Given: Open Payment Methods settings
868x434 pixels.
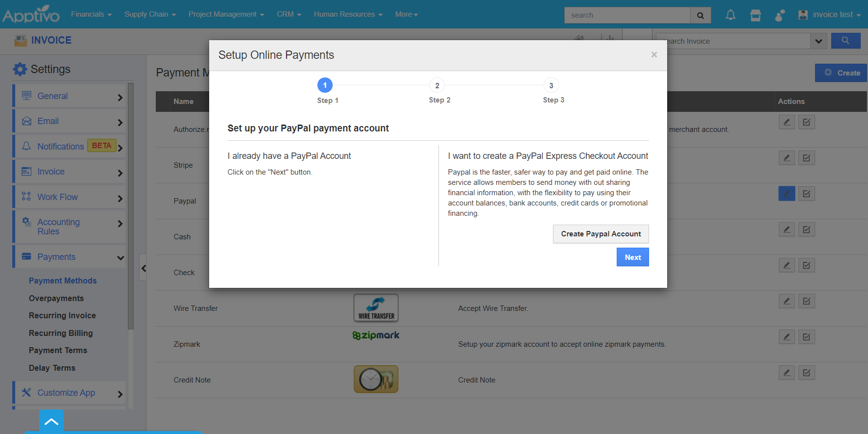Looking at the screenshot, I should pyautogui.click(x=63, y=281).
